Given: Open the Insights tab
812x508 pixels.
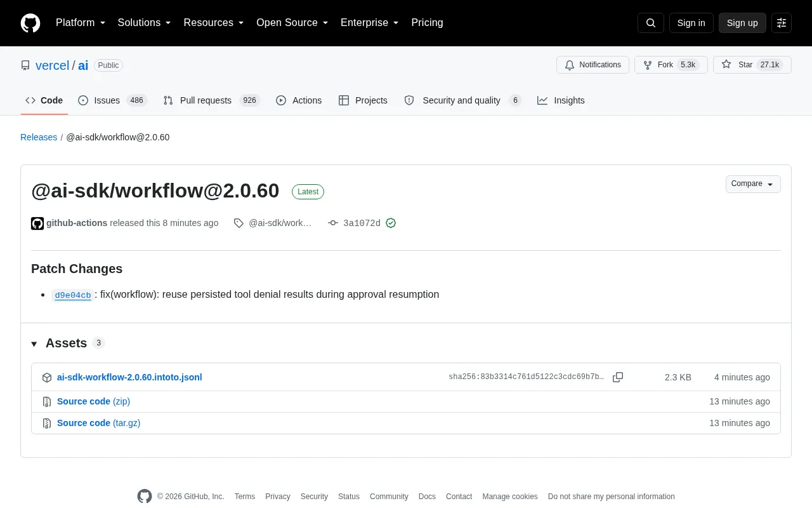Looking at the screenshot, I should tap(561, 100).
